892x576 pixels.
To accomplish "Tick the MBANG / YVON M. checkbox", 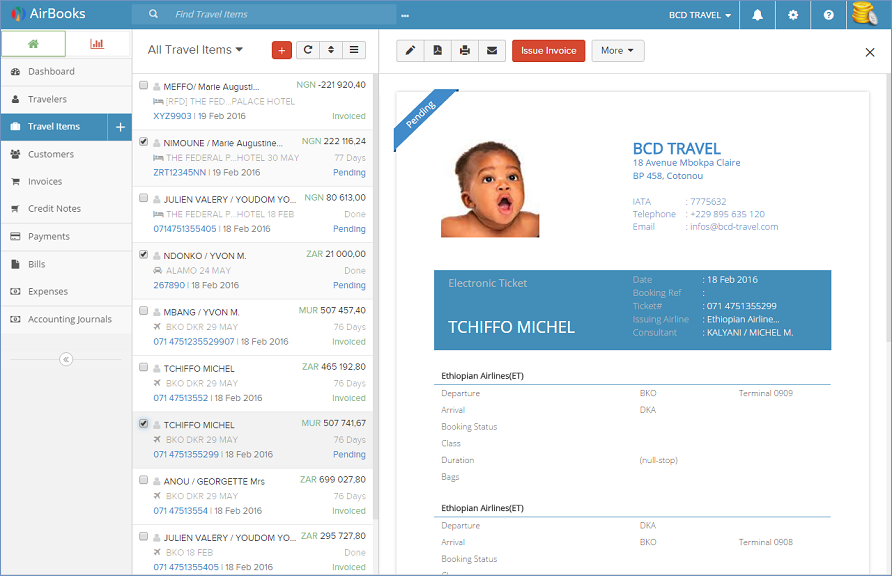I will 143,310.
